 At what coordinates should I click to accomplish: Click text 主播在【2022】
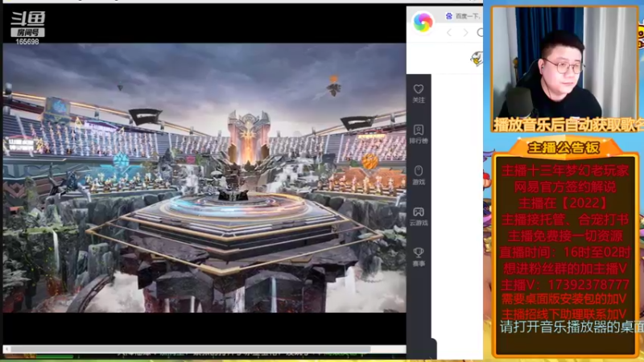(x=563, y=204)
